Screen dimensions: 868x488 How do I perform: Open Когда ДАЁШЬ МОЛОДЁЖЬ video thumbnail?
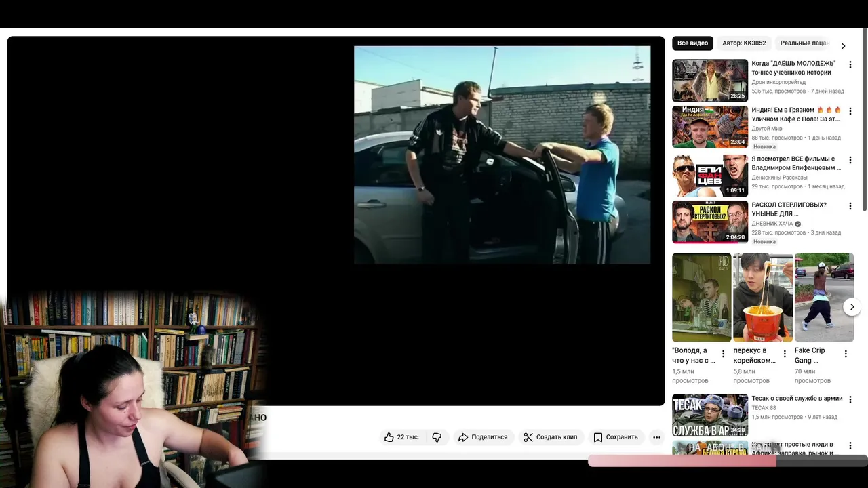pyautogui.click(x=710, y=80)
